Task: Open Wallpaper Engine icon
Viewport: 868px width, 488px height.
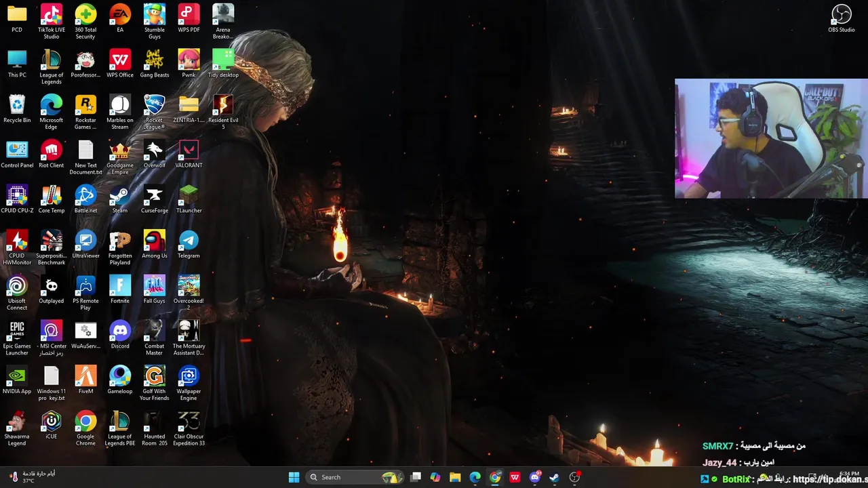Action: click(x=189, y=384)
